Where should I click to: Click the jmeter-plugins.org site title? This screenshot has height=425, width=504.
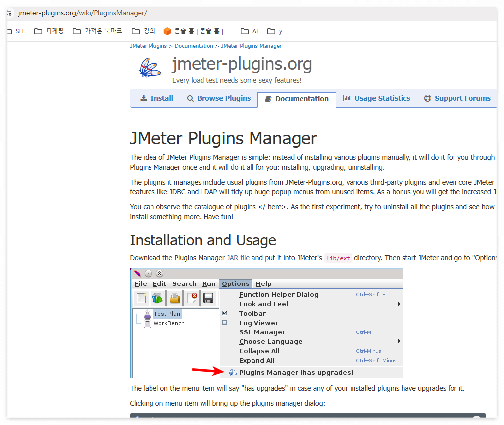[x=242, y=64]
